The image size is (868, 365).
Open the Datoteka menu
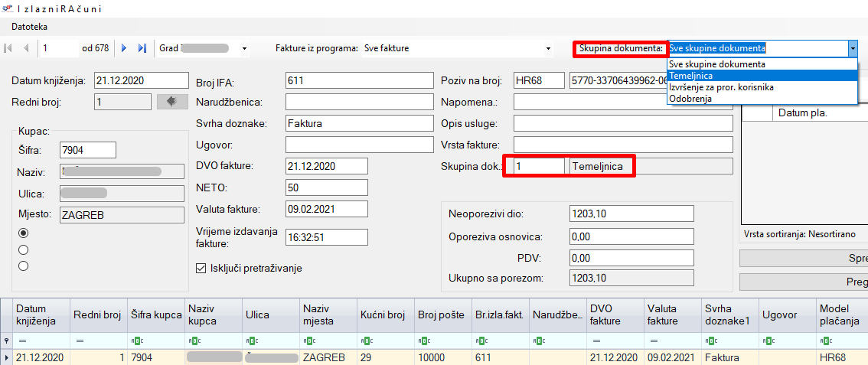point(29,26)
